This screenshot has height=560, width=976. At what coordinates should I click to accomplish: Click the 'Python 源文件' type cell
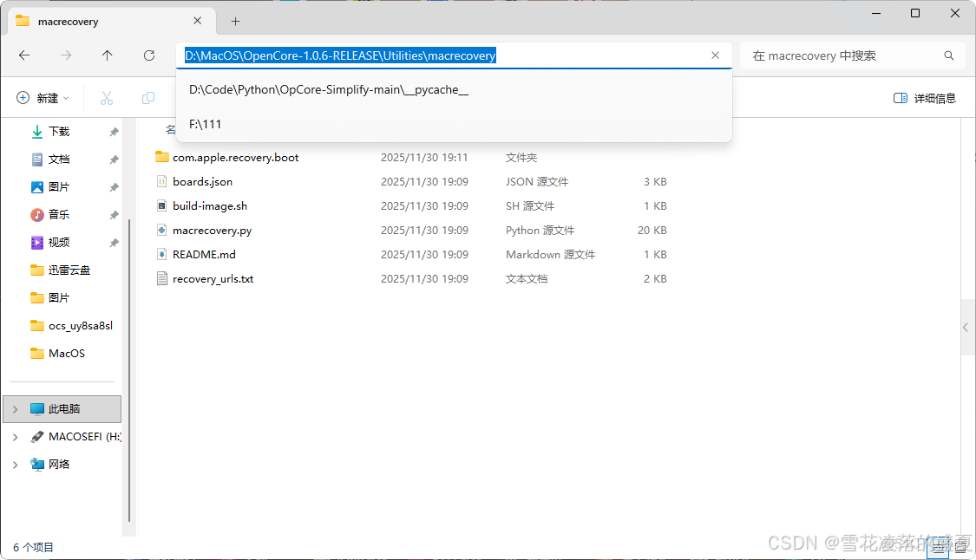pyautogui.click(x=540, y=231)
